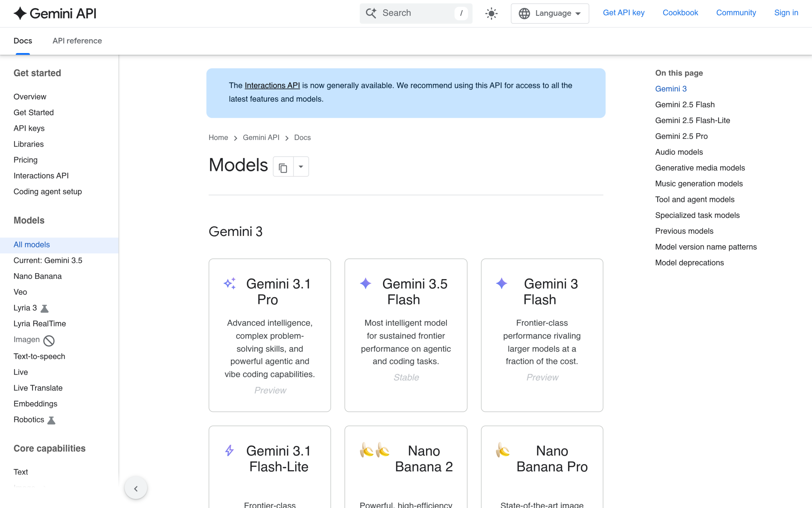812x508 pixels.
Task: Open the Gemini 3.5 Flash card title
Action: coord(415,292)
